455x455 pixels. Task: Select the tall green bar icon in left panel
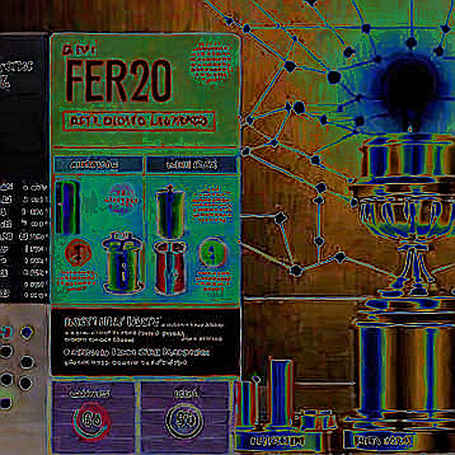click(x=68, y=207)
